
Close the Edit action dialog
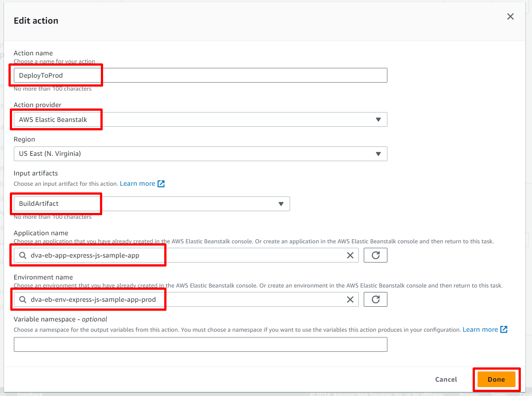pyautogui.click(x=510, y=17)
